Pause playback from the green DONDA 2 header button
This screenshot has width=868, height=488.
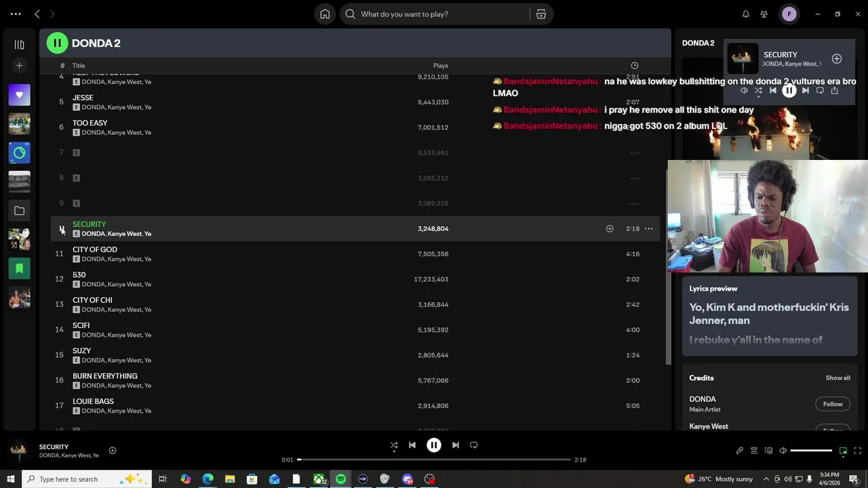coord(57,43)
